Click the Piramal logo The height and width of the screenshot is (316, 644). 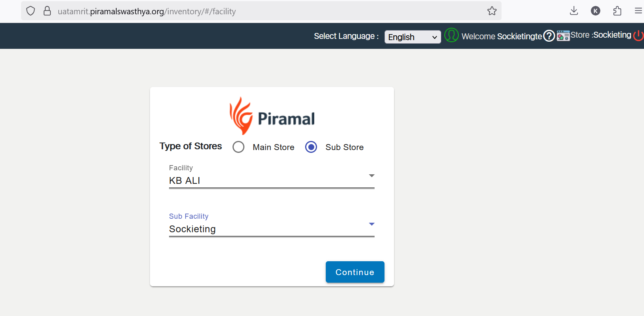(x=272, y=116)
